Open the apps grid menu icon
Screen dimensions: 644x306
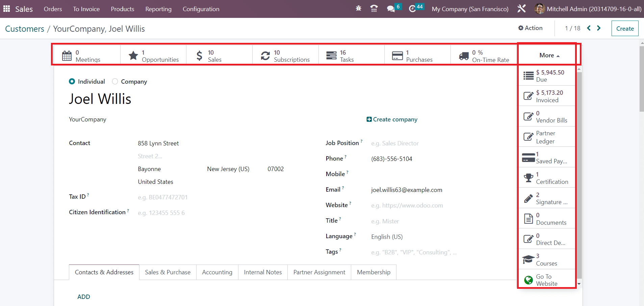pyautogui.click(x=6, y=9)
